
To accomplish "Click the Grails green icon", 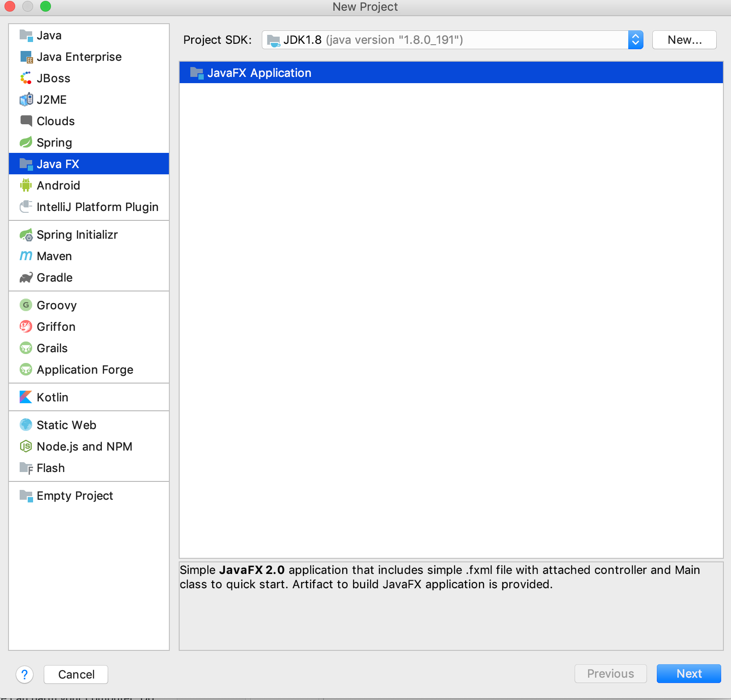I will 26,348.
